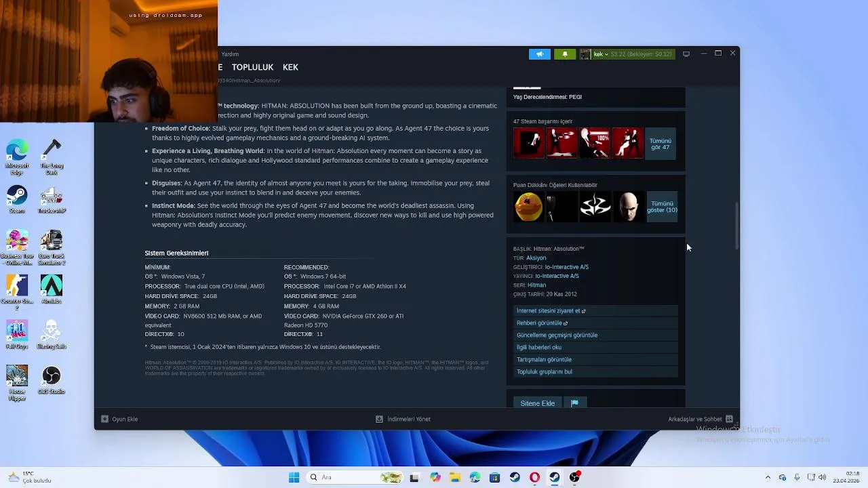Open the KEK profile menu
The height and width of the screenshot is (488, 868).
(x=290, y=67)
